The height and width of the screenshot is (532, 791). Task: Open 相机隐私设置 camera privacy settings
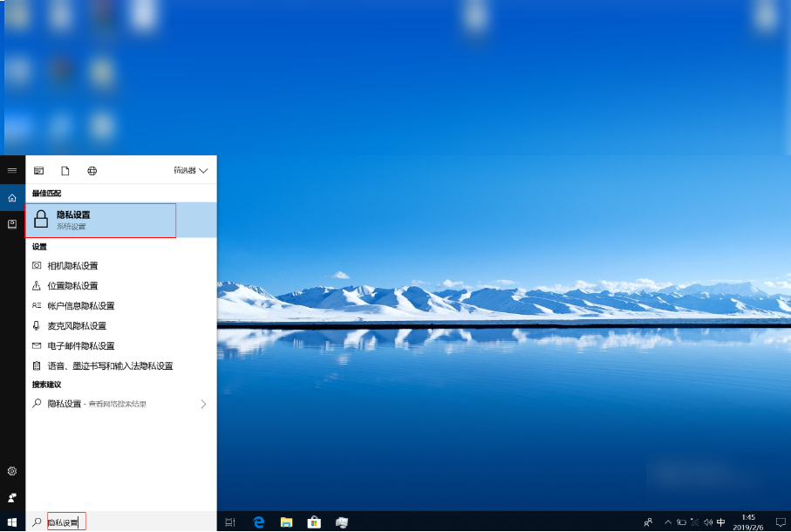tap(72, 266)
